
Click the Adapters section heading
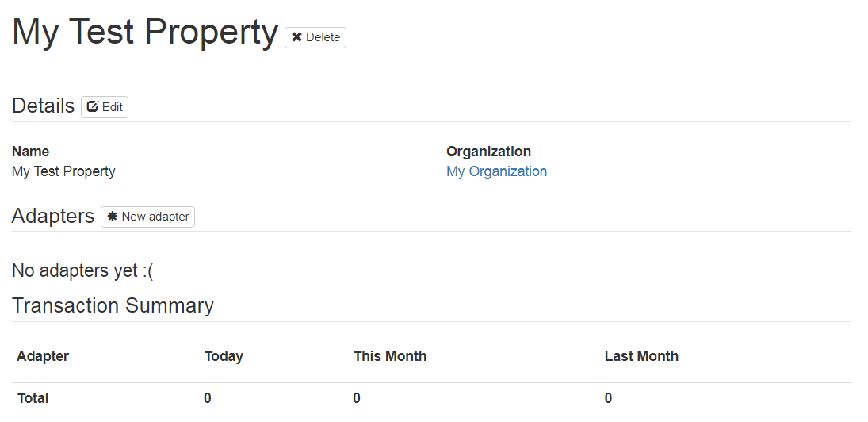click(53, 216)
